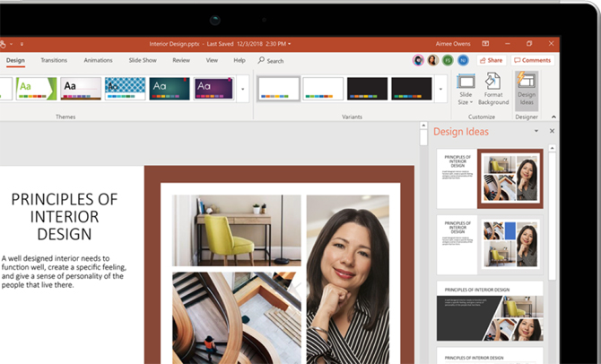Click the first collaborator avatar

pos(418,60)
